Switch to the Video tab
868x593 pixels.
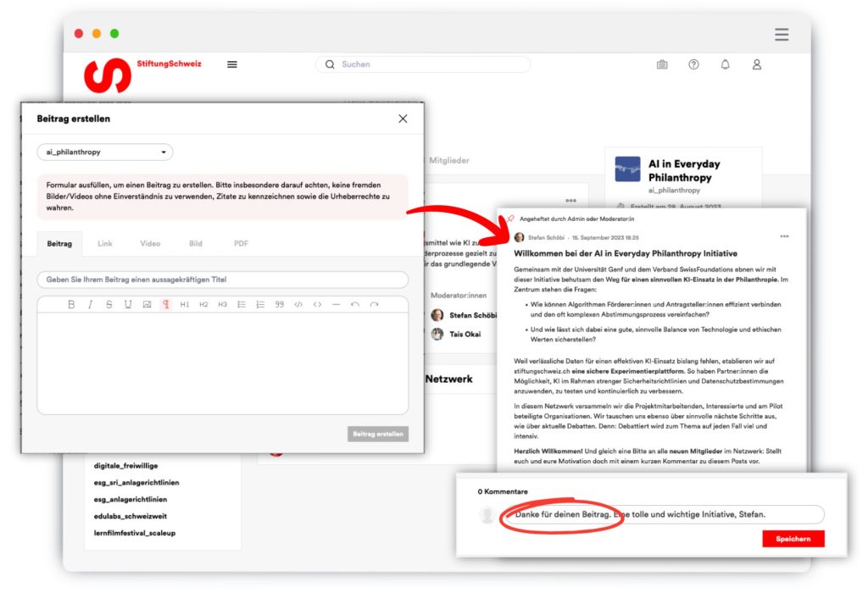150,243
